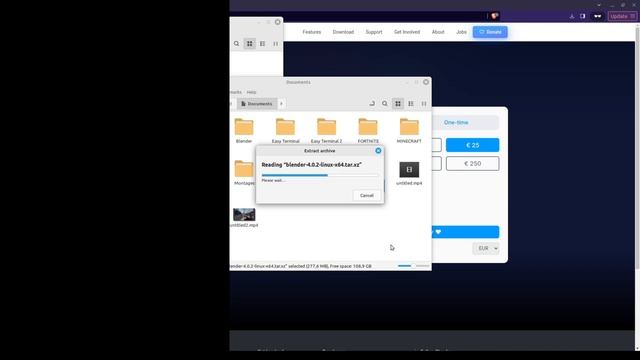This screenshot has width=640, height=360.
Task: Select the untitled2.mp4 video thumbnail
Action: (x=244, y=215)
